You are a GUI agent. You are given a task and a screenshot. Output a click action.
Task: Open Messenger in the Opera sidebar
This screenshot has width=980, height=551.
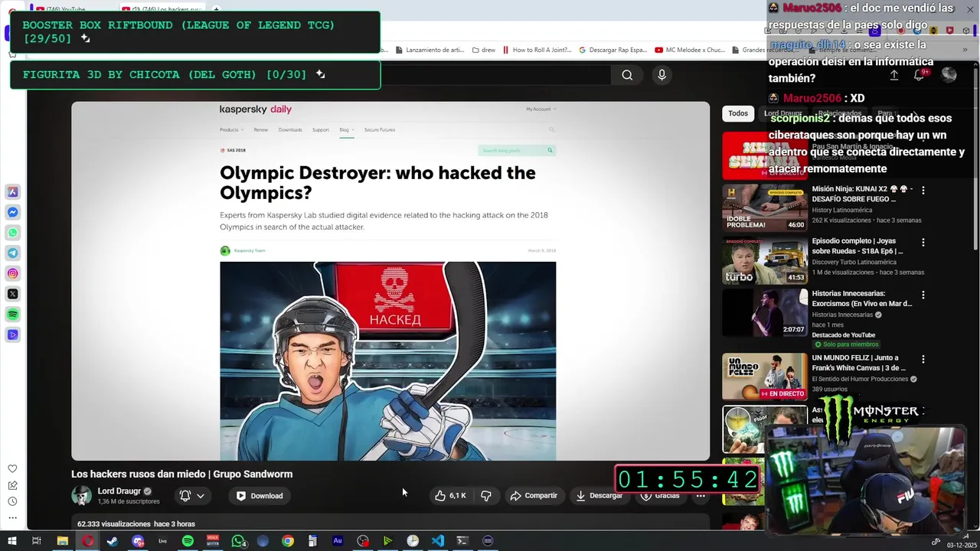(x=13, y=212)
